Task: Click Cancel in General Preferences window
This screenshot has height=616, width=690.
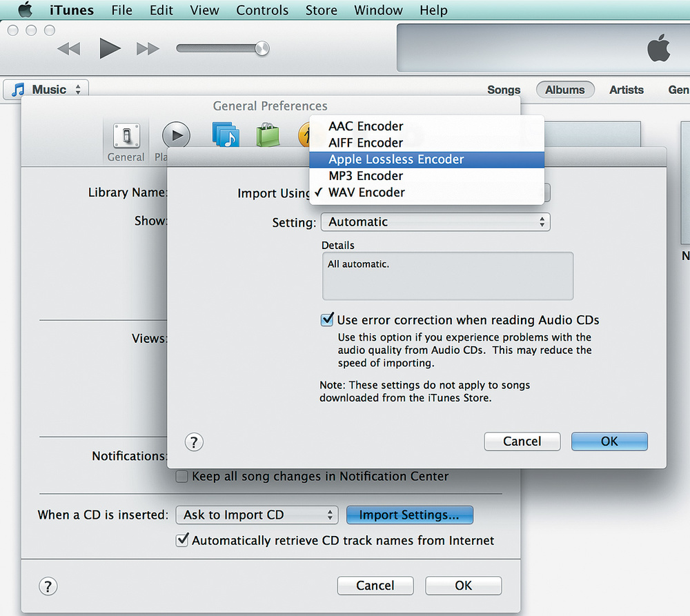Action: pyautogui.click(x=375, y=586)
